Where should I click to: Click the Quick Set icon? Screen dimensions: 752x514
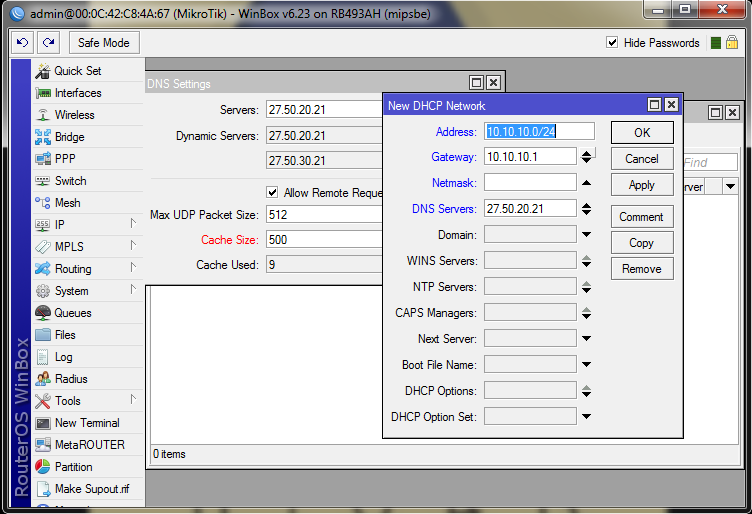[x=43, y=71]
